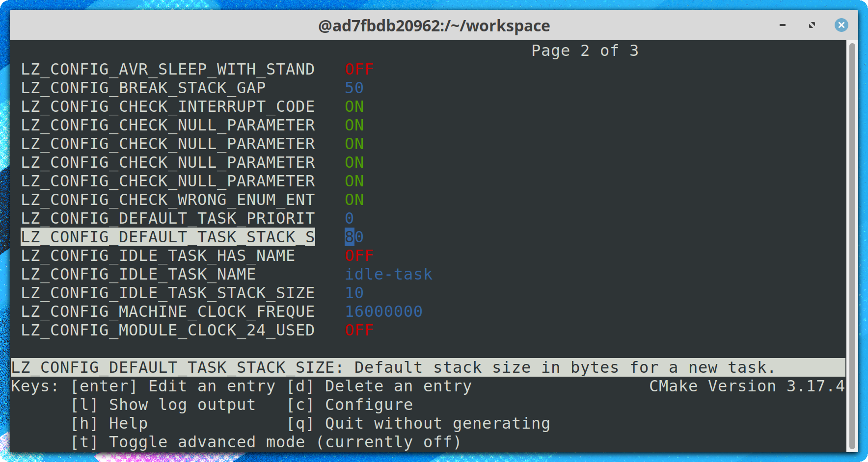
Task: Select LZ_CONFIG_MACHINE_CLOCK_FREQUE entry
Action: point(168,311)
